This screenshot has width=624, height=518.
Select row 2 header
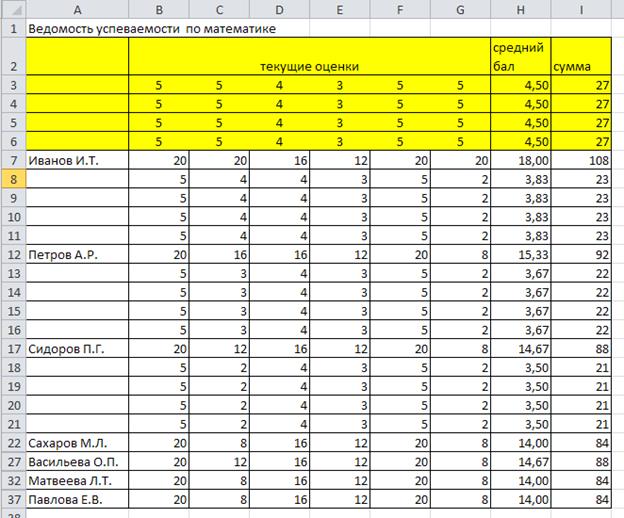pyautogui.click(x=14, y=56)
